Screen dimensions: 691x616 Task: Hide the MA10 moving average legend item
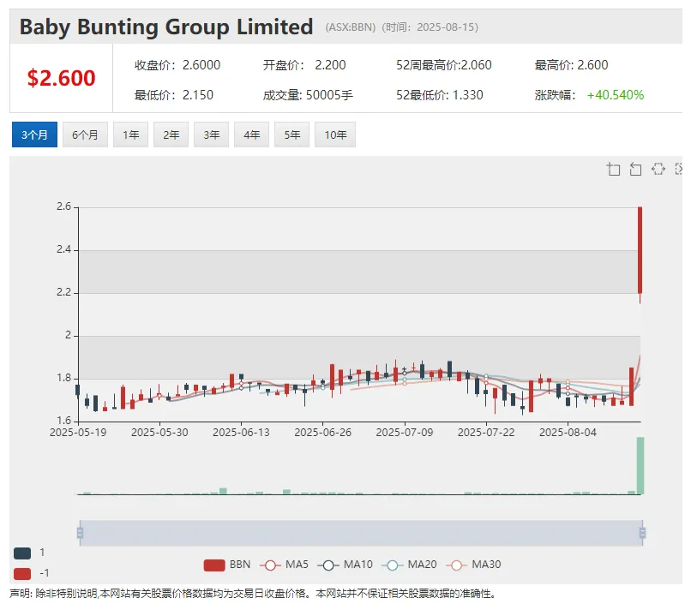pos(345,565)
